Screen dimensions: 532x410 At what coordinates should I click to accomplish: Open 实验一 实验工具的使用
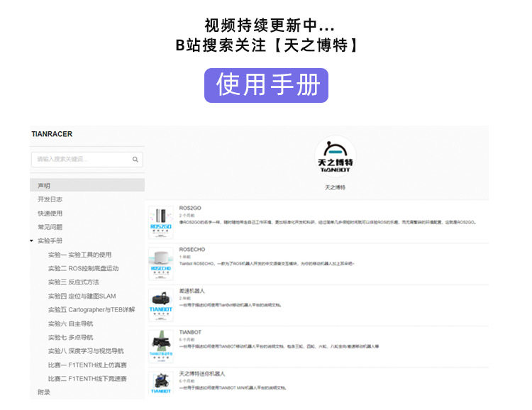point(79,255)
